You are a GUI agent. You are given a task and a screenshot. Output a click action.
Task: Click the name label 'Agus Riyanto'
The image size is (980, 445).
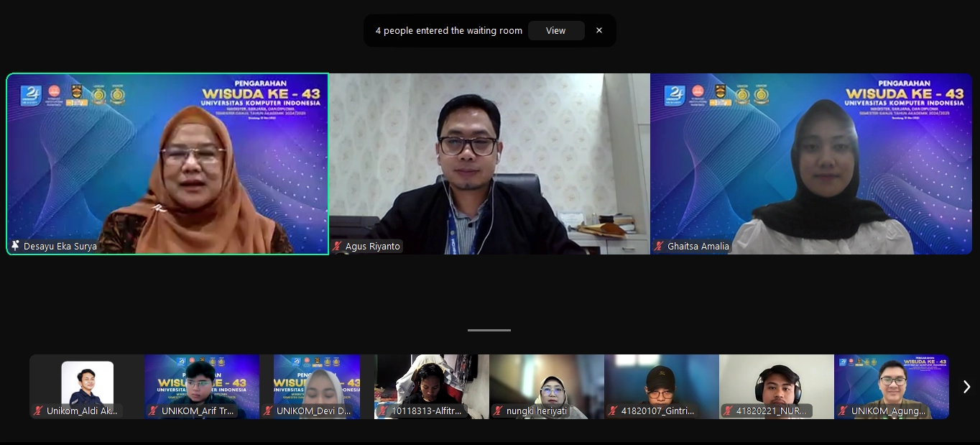coord(373,246)
